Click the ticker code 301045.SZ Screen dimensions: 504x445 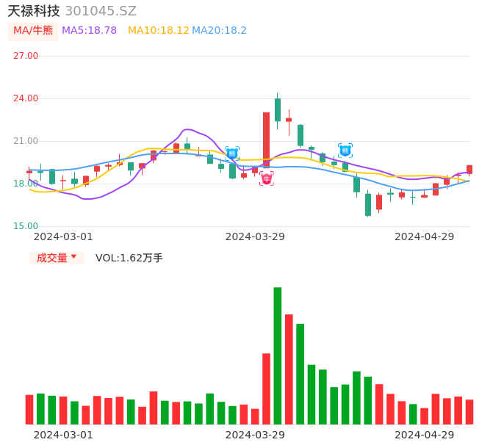[101, 11]
